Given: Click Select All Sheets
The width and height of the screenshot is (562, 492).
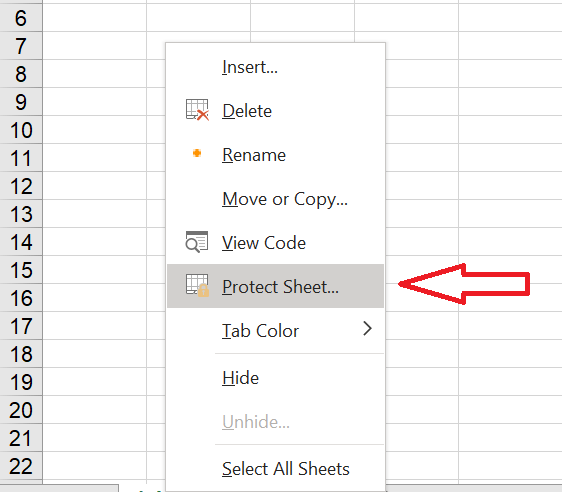Looking at the screenshot, I should click(275, 469).
